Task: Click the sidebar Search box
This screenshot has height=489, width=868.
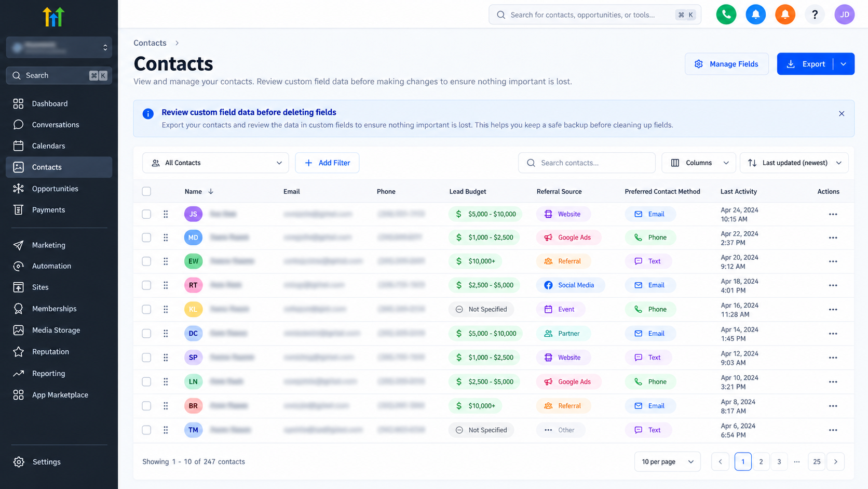Action: (x=59, y=75)
